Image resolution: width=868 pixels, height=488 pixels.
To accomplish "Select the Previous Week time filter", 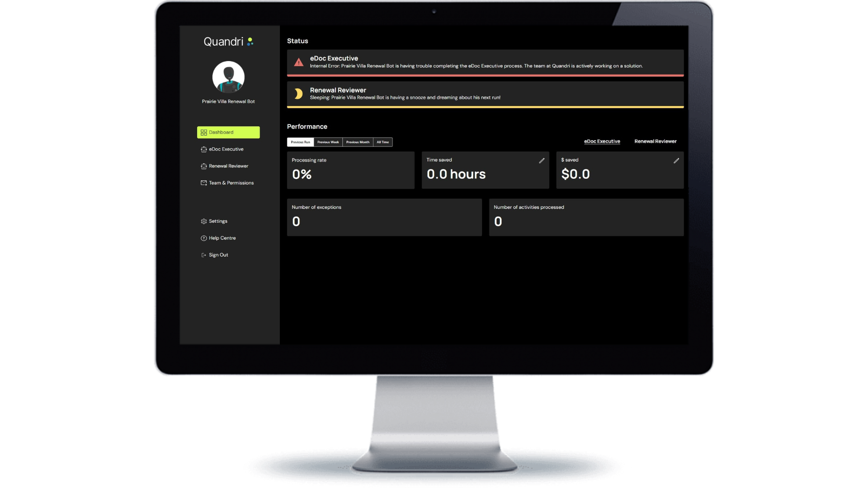I will 328,142.
